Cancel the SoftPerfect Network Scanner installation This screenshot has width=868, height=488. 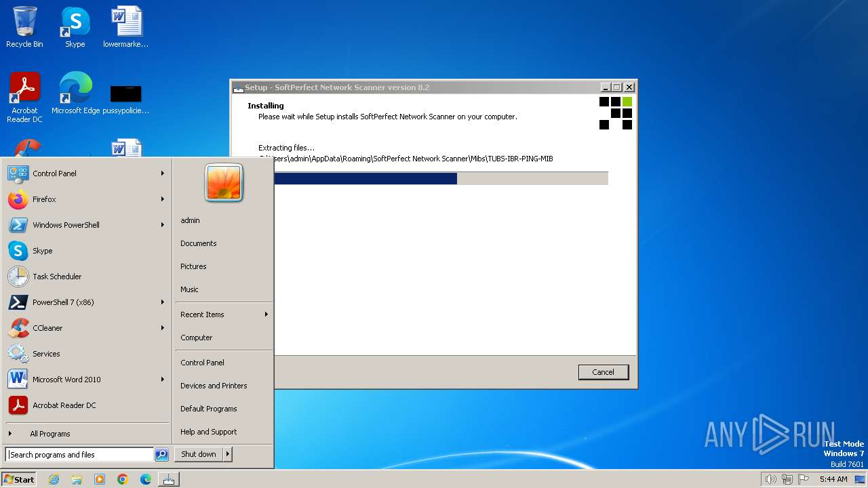coord(603,372)
